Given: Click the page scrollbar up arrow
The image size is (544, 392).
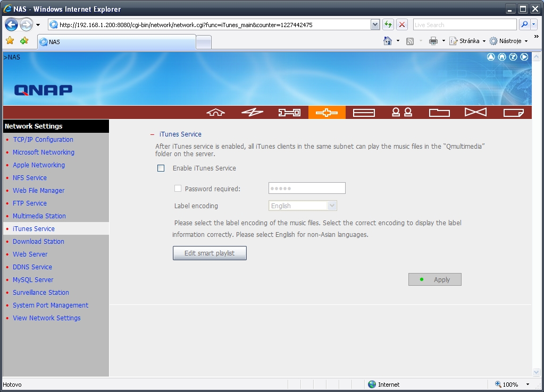Looking at the screenshot, I should click(537, 56).
